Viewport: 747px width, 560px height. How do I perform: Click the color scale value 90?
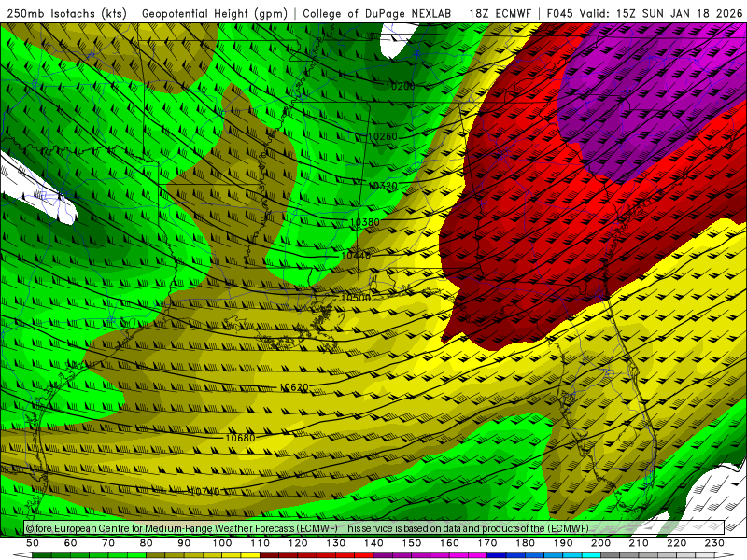[x=184, y=543]
